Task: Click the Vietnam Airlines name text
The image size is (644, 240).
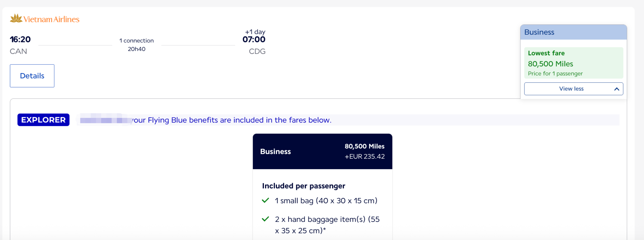Action: [51, 19]
